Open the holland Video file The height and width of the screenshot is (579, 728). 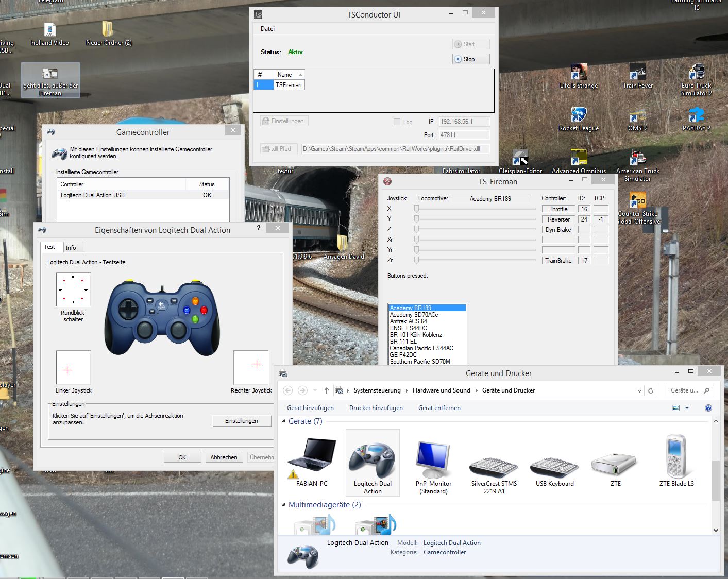50,31
